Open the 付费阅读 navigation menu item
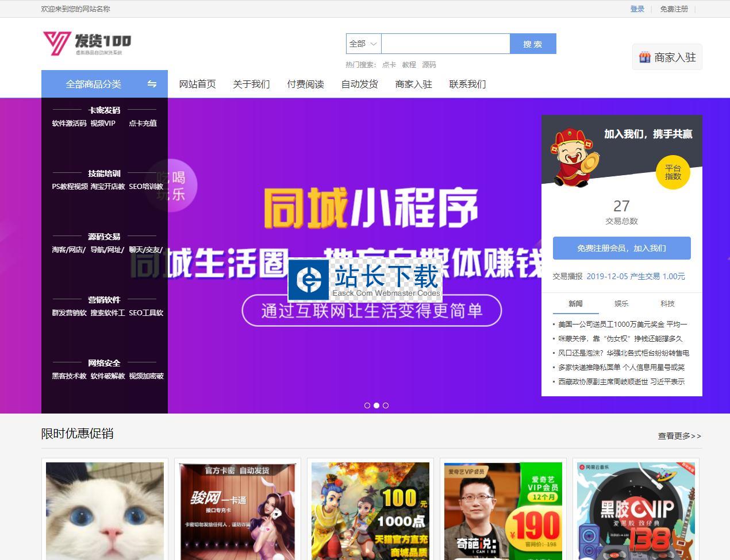This screenshot has height=560, width=730. coord(305,84)
